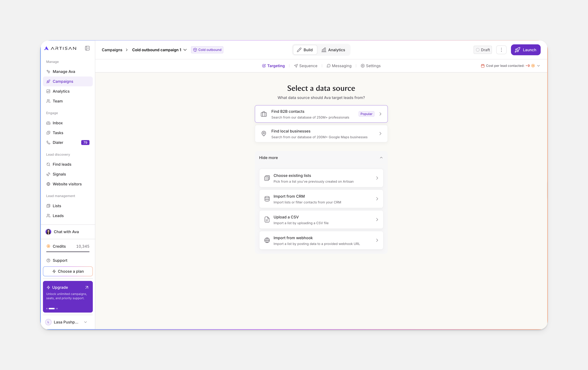Click the Leads people icon
588x370 pixels.
click(x=48, y=216)
